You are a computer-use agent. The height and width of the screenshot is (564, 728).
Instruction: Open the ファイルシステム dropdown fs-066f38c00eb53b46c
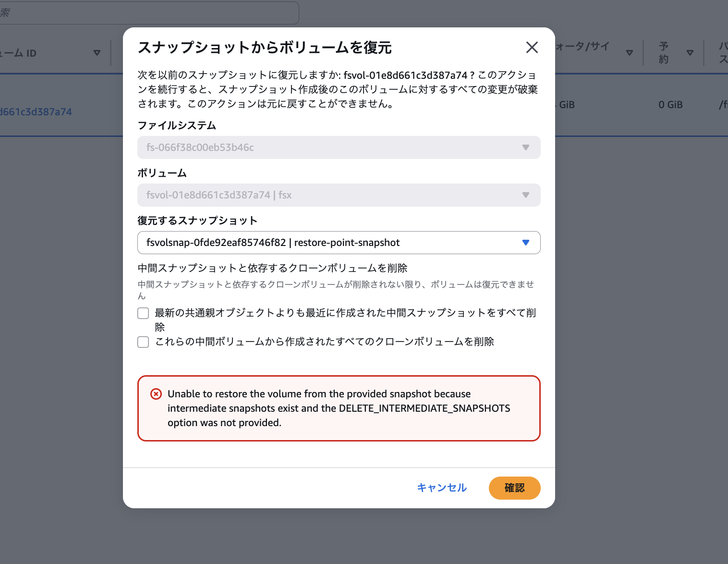click(x=339, y=147)
